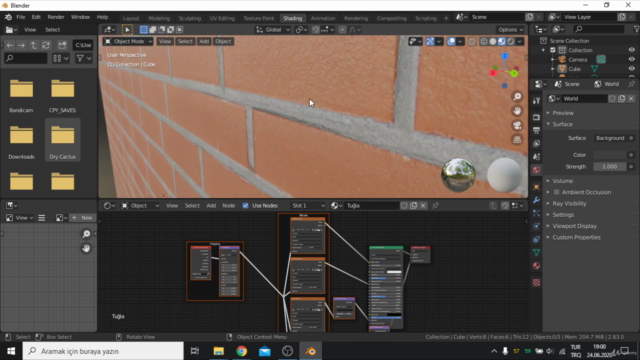Switch to the Compositing workspace tab

pyautogui.click(x=391, y=18)
